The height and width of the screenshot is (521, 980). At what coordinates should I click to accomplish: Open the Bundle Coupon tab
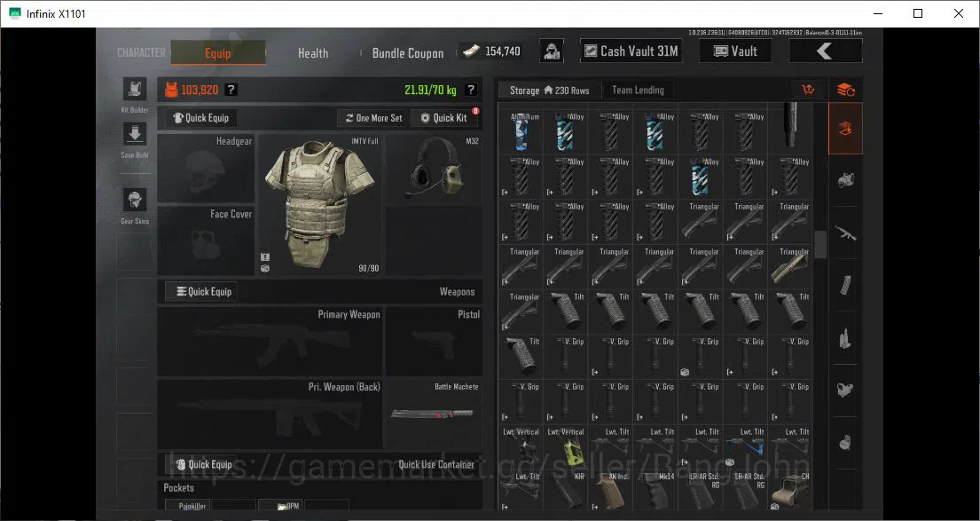click(x=408, y=53)
